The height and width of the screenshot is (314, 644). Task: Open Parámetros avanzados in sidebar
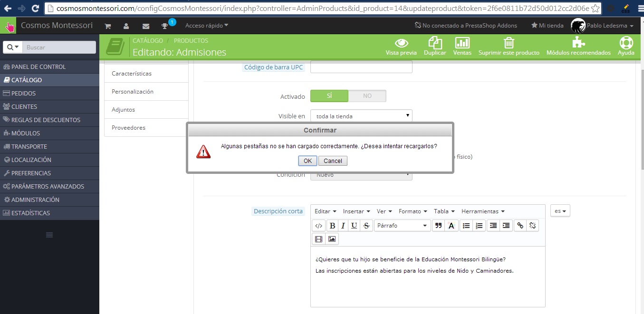click(49, 187)
